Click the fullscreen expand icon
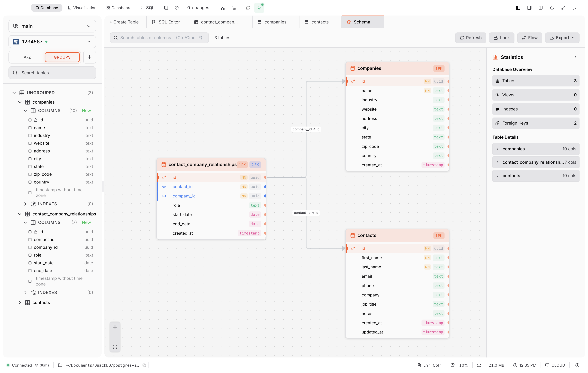This screenshot has width=588, height=373. (x=563, y=8)
